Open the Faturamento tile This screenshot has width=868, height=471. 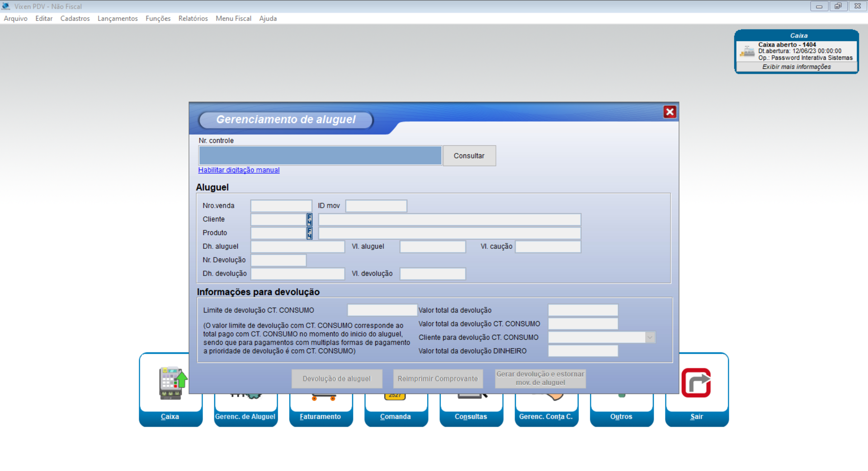(x=320, y=416)
